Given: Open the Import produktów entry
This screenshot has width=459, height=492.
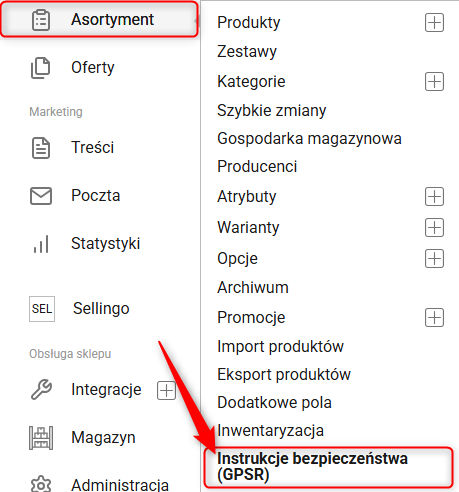Looking at the screenshot, I should (x=280, y=346).
